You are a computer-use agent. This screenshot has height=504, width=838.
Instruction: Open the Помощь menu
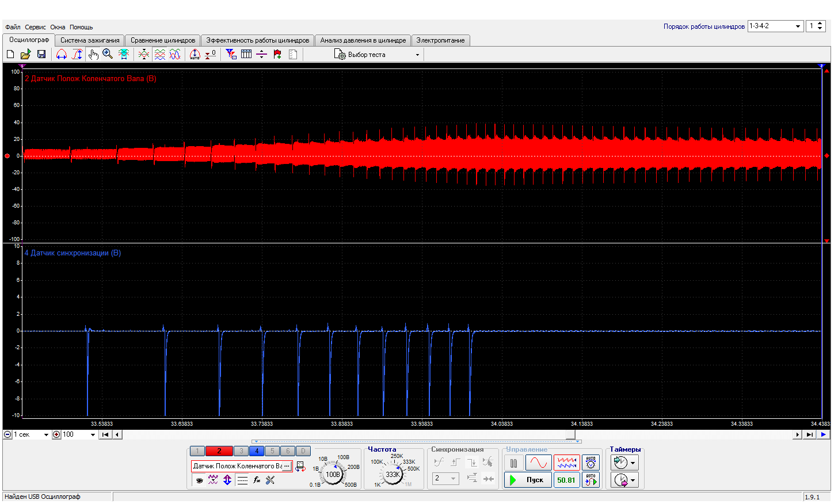[81, 27]
